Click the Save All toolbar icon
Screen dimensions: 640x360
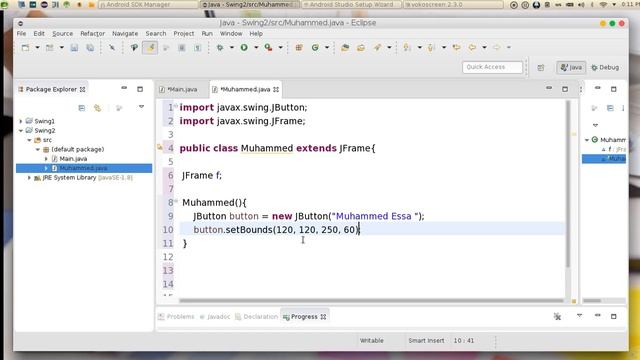click(x=90, y=48)
